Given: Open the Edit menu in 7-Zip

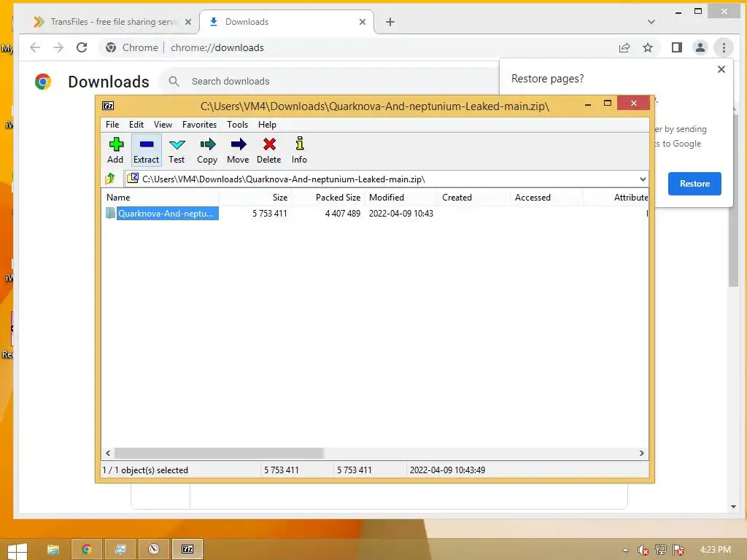Looking at the screenshot, I should pos(136,124).
